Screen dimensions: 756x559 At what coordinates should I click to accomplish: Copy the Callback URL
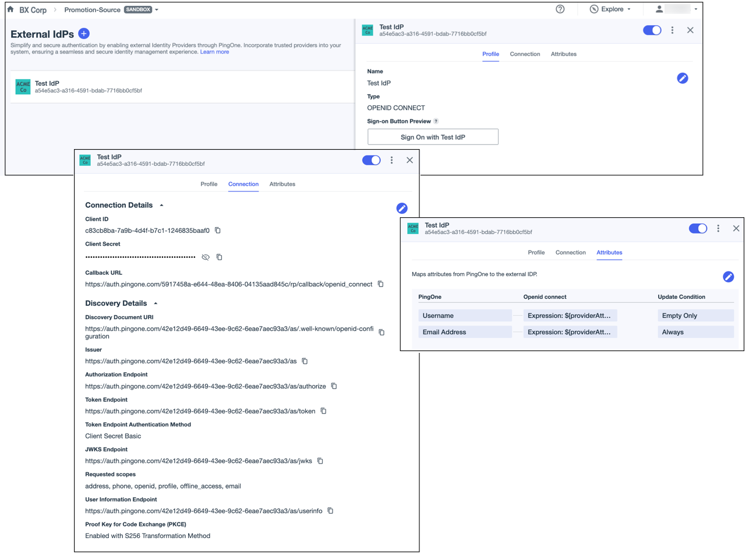point(381,284)
